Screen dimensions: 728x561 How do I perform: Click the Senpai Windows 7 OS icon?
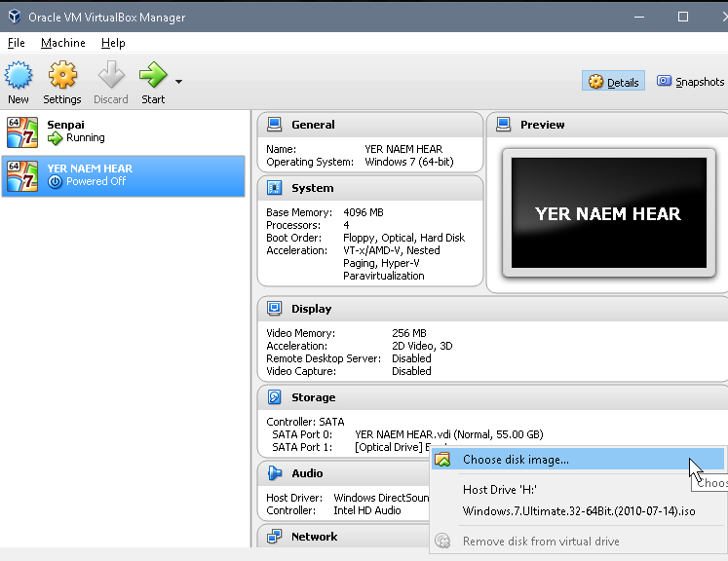click(x=22, y=132)
